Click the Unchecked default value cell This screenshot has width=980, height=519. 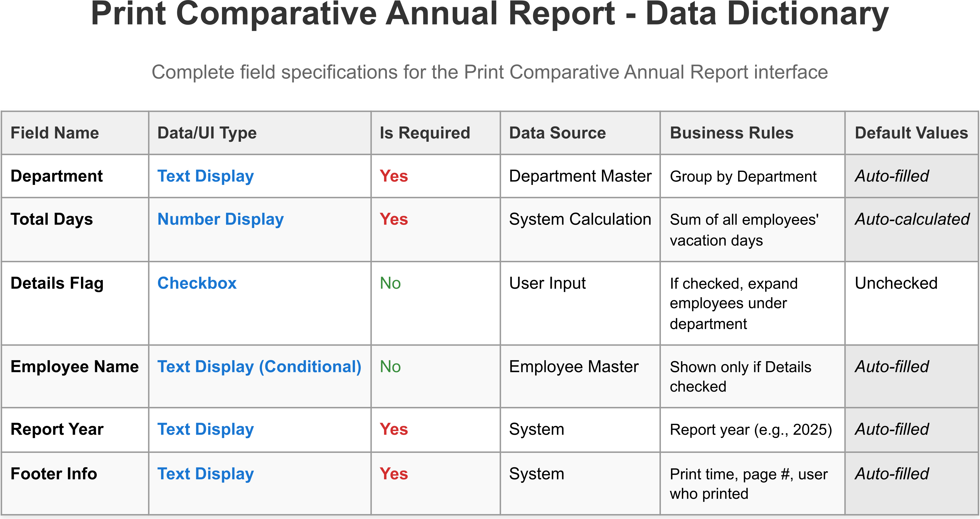[x=896, y=283]
